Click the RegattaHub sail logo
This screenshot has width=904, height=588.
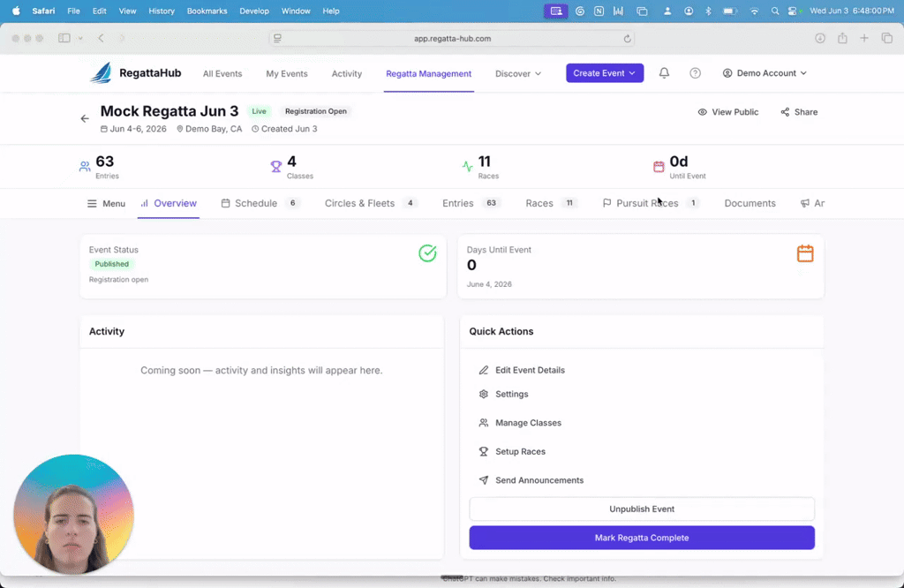click(x=101, y=73)
